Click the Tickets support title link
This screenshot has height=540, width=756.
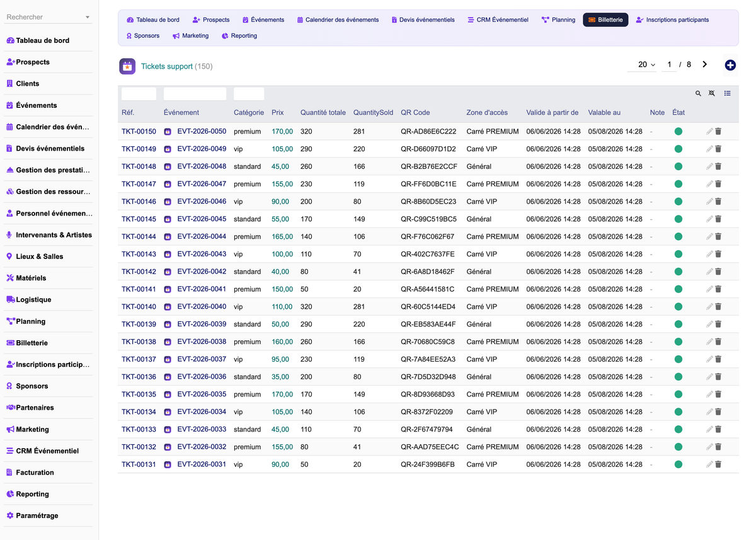pos(167,66)
